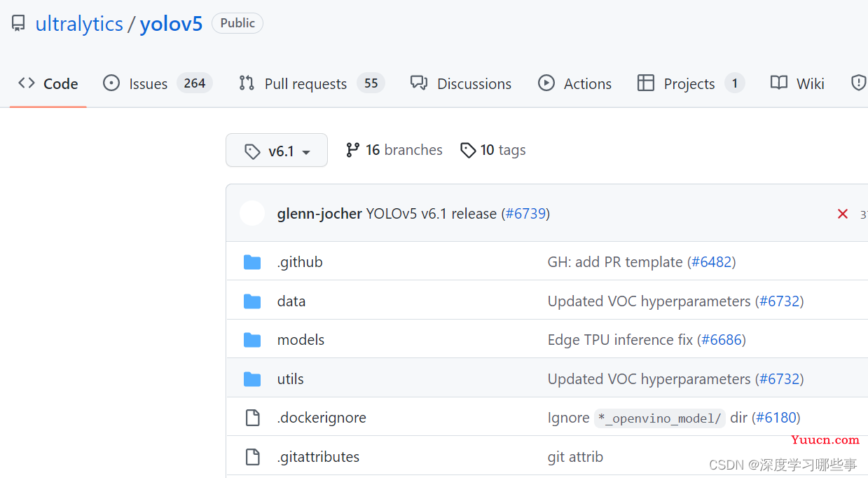868x478 pixels.
Task: Open pull request #6739 link
Action: pyautogui.click(x=525, y=214)
